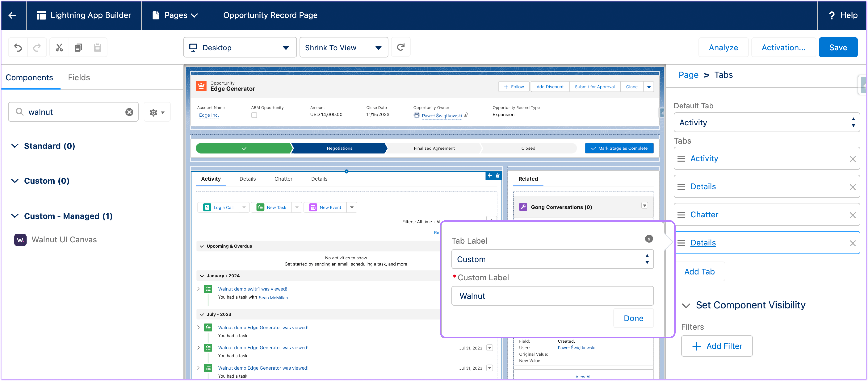
Task: Click the change owner icon
Action: 466,115
